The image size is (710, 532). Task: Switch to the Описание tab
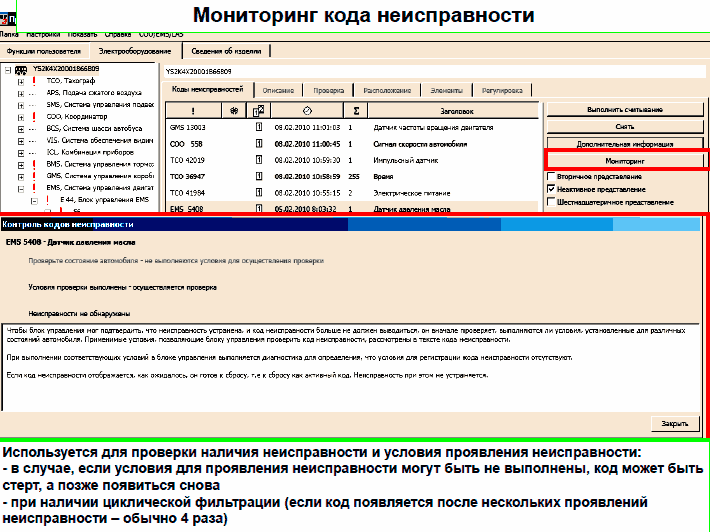pyautogui.click(x=277, y=90)
